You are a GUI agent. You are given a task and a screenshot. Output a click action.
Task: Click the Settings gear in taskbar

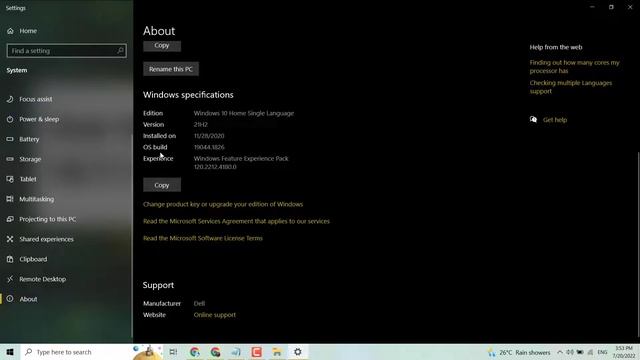pos(298,352)
